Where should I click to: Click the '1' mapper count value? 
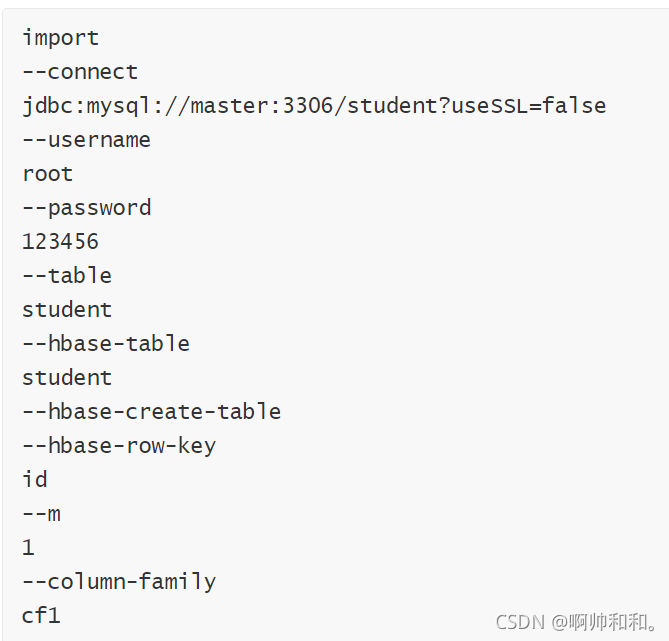click(28, 548)
